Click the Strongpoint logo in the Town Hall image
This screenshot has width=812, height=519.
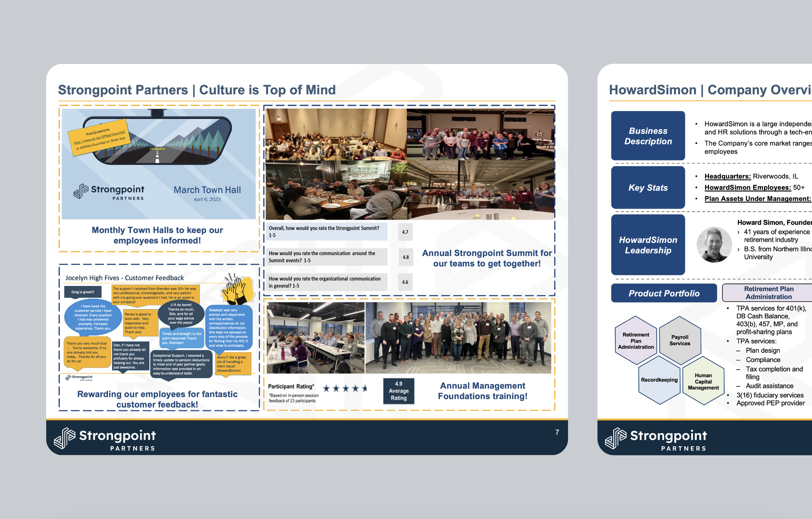(109, 192)
